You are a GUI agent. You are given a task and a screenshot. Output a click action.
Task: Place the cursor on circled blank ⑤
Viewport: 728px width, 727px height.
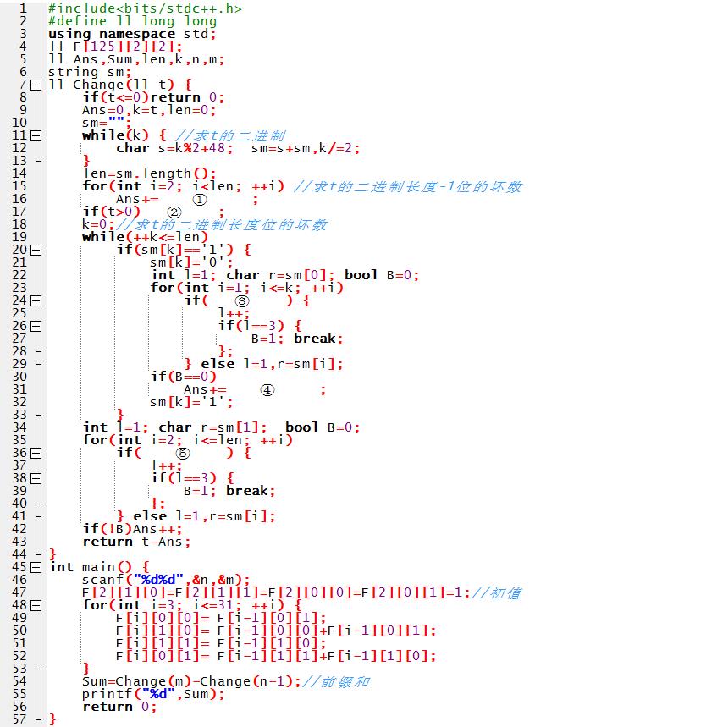pyautogui.click(x=182, y=454)
